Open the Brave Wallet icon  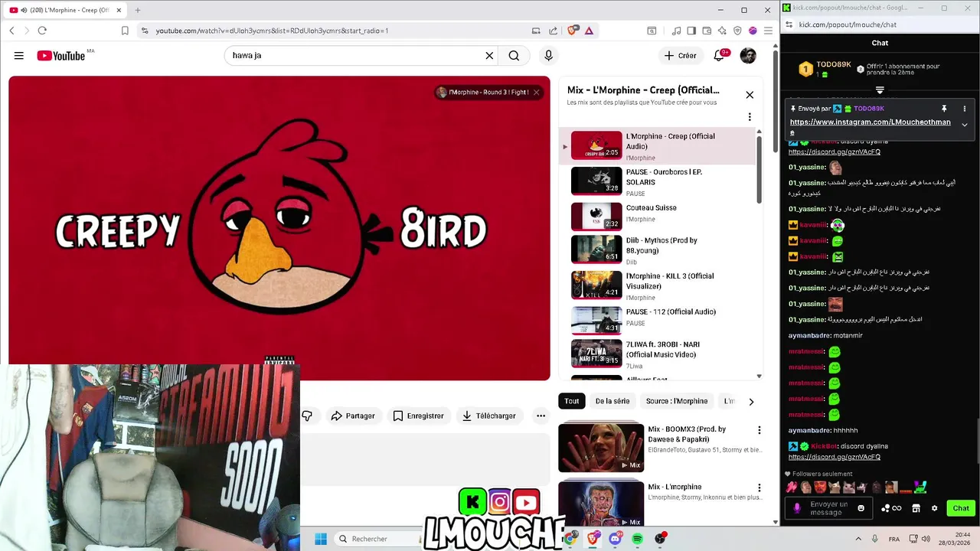(x=707, y=31)
